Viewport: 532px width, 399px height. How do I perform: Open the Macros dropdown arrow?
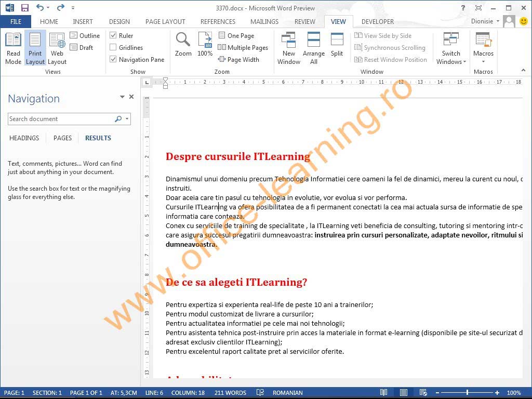click(483, 62)
